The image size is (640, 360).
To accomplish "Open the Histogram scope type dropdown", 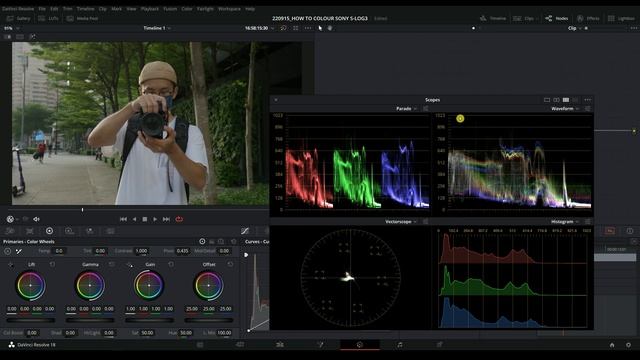I will coord(565,222).
